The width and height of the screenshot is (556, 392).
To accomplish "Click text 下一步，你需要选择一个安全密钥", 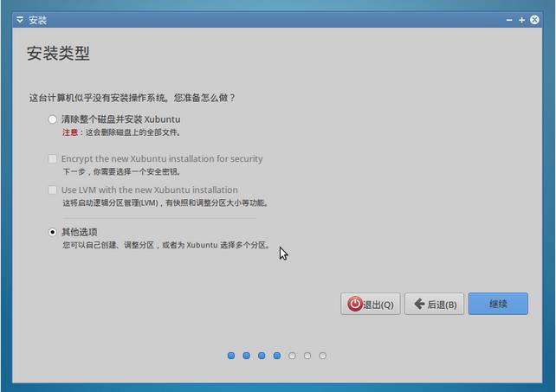I will coord(122,172).
